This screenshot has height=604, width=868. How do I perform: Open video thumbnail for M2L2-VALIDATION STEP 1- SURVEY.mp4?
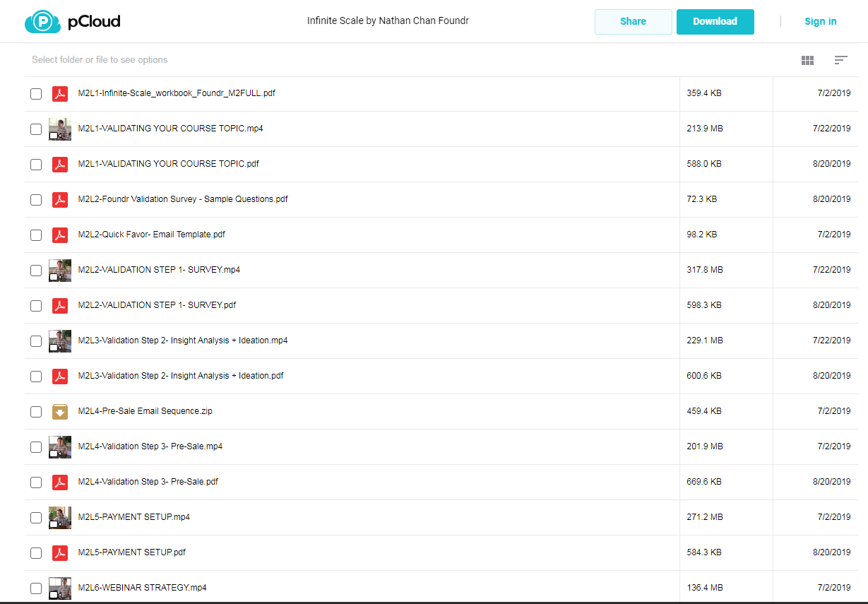pos(60,271)
